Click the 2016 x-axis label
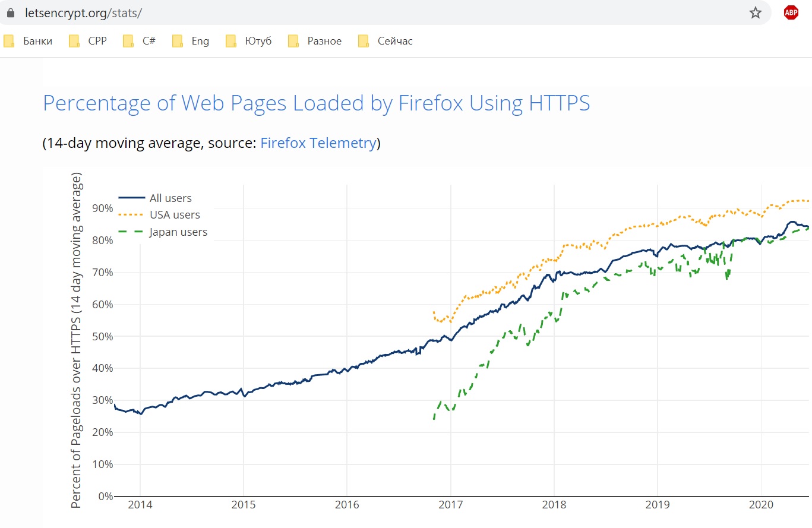This screenshot has width=812, height=528. (347, 505)
